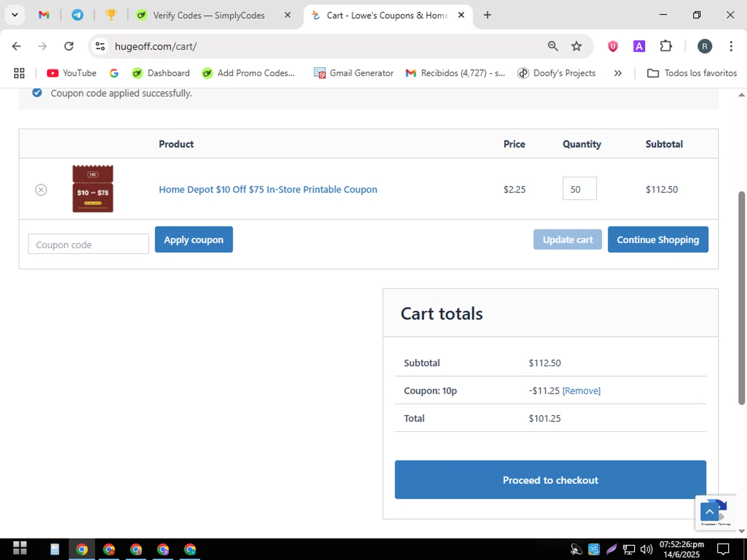The height and width of the screenshot is (560, 747).
Task: Switch to Verify Codes — SimplyCodes tab
Action: pos(209,15)
